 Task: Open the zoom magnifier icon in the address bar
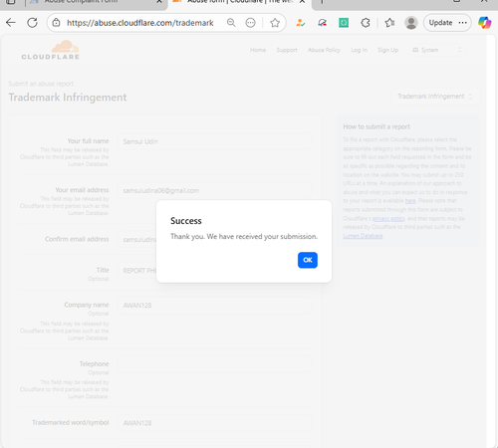click(x=231, y=23)
